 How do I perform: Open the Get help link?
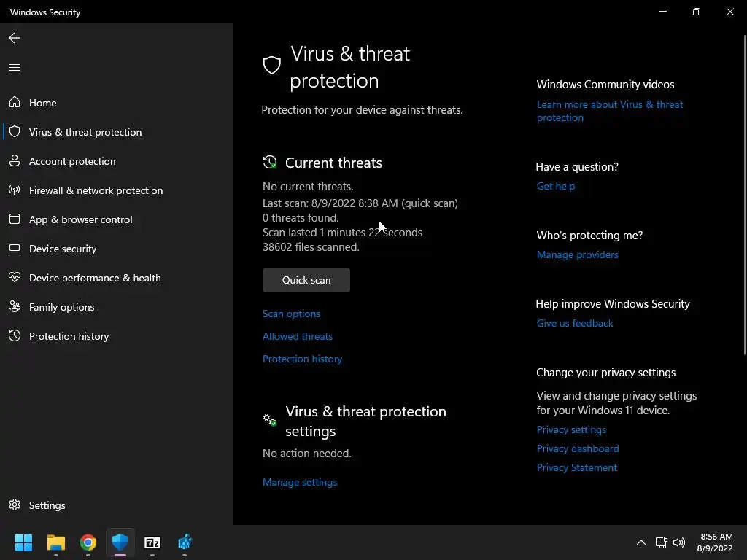(x=556, y=186)
